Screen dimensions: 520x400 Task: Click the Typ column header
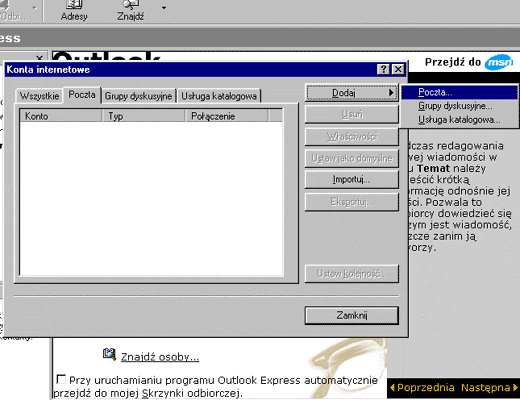pyautogui.click(x=143, y=116)
